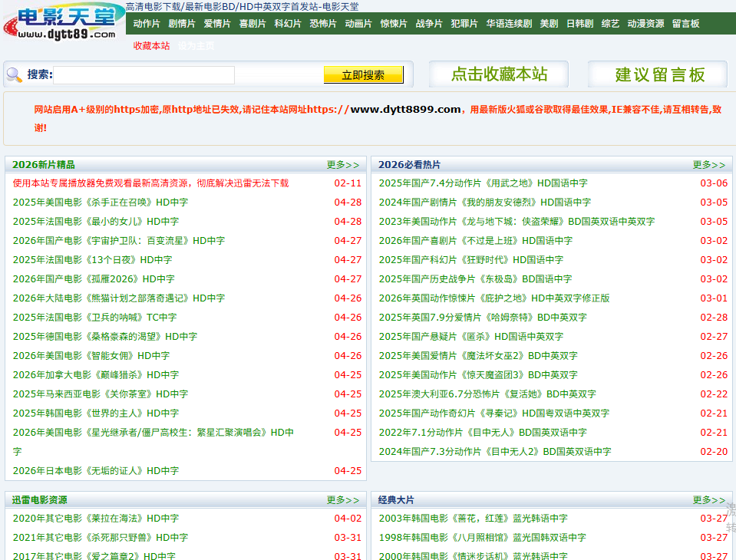Click the magnifying glass search icon
This screenshot has width=736, height=560.
click(x=14, y=74)
